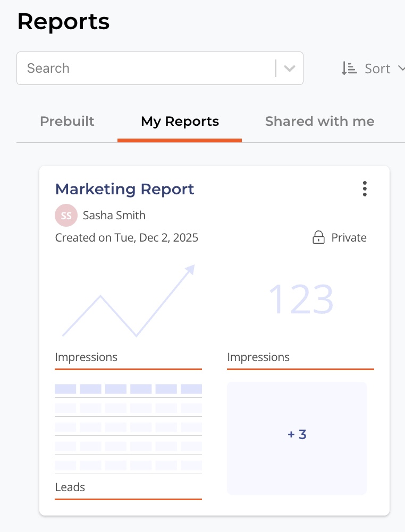Screen dimensions: 405x532
Task: Switch to the Prebuilt tab
Action: pos(67,121)
